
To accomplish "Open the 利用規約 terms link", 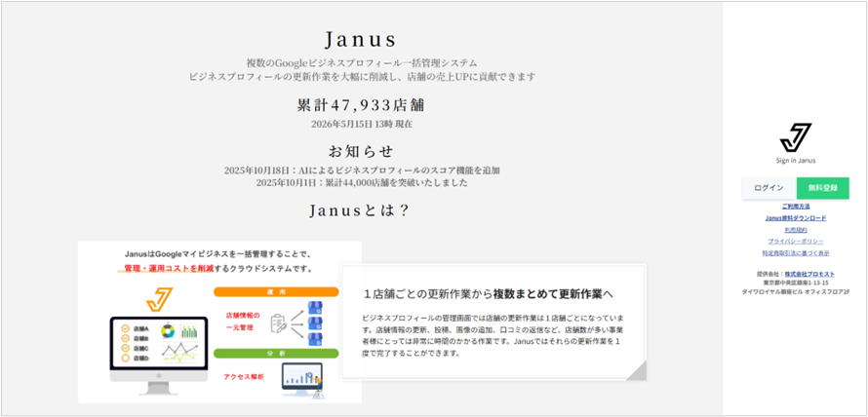I will coord(796,230).
